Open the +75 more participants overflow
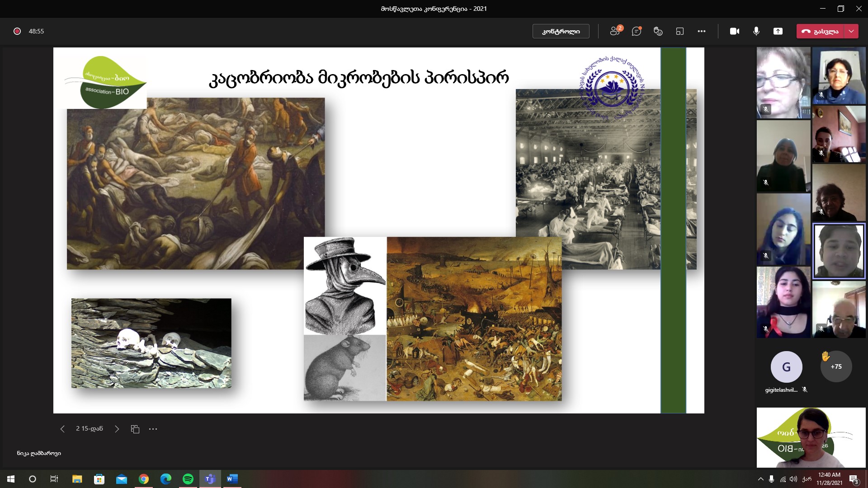Screen dimensions: 868x488 click(836, 366)
